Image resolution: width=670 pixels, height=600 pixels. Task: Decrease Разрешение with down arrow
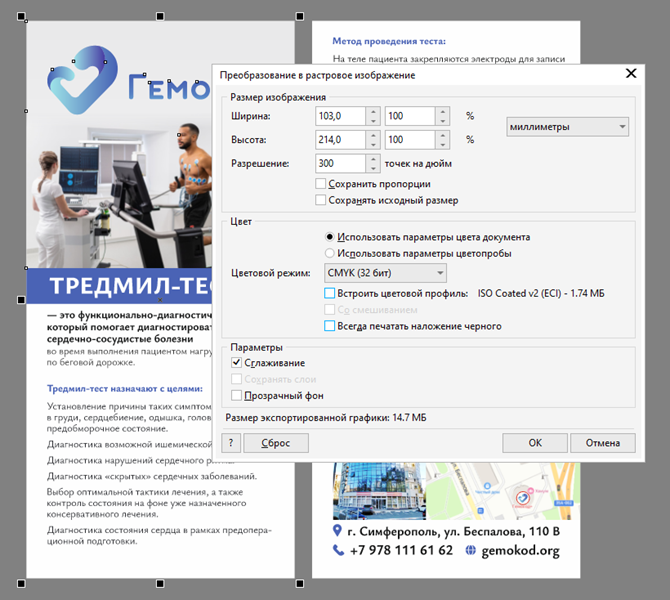373,168
